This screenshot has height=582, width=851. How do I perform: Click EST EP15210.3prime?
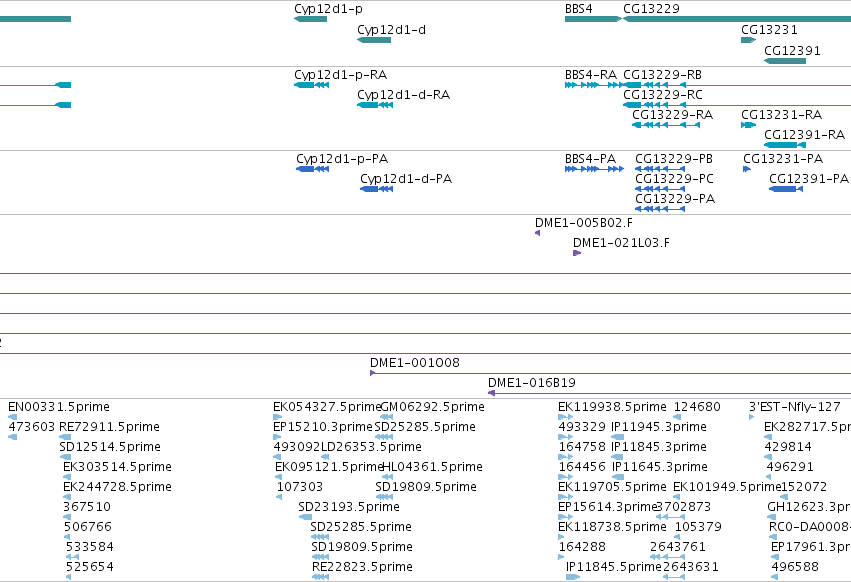pyautogui.click(x=277, y=437)
